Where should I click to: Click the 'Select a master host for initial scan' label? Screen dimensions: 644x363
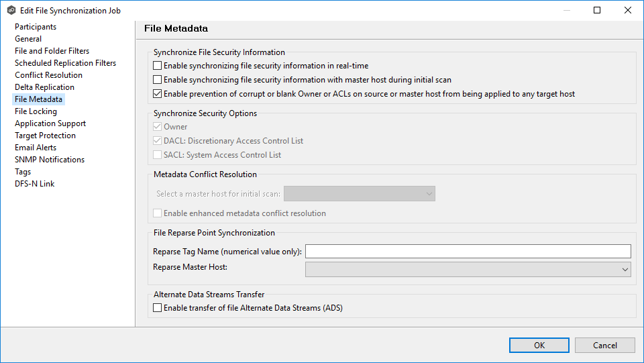(x=218, y=194)
